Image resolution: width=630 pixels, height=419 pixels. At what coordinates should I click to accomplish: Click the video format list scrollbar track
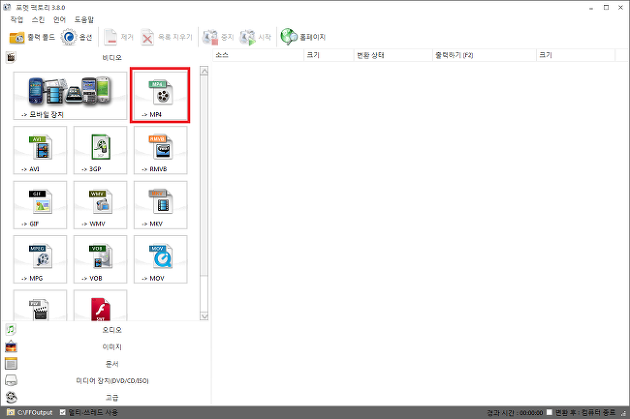pos(204,293)
